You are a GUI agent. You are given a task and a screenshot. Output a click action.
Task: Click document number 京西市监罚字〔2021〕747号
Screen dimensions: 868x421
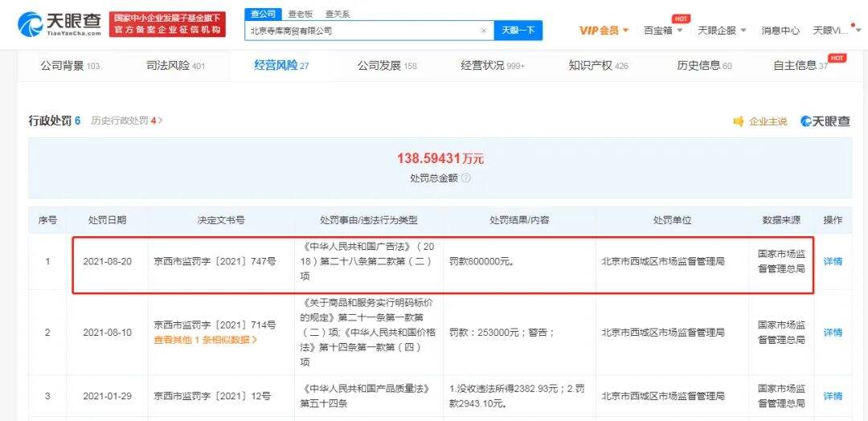point(215,261)
